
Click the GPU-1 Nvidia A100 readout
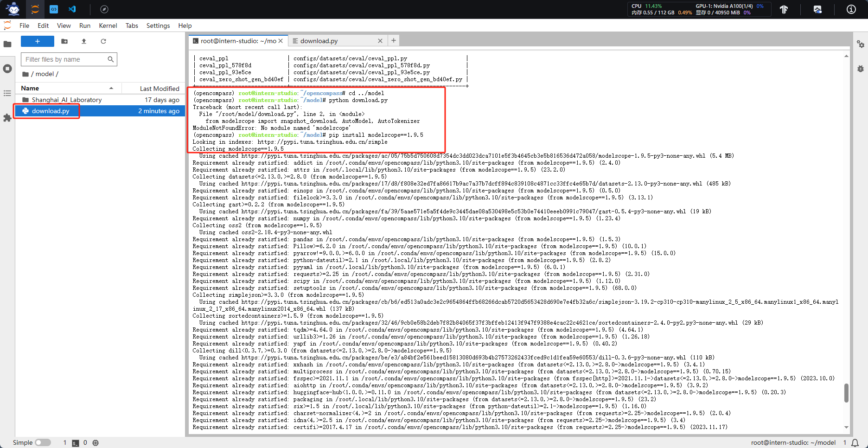[x=729, y=6]
